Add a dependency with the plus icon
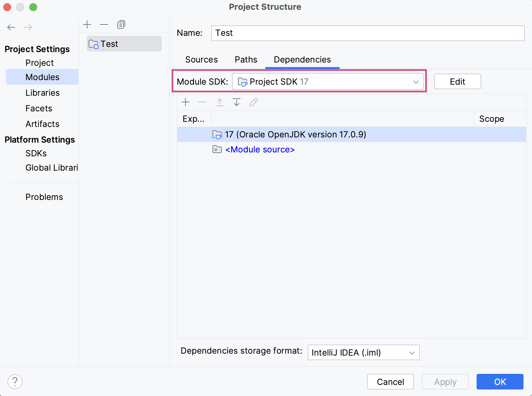The image size is (532, 396). [x=185, y=102]
